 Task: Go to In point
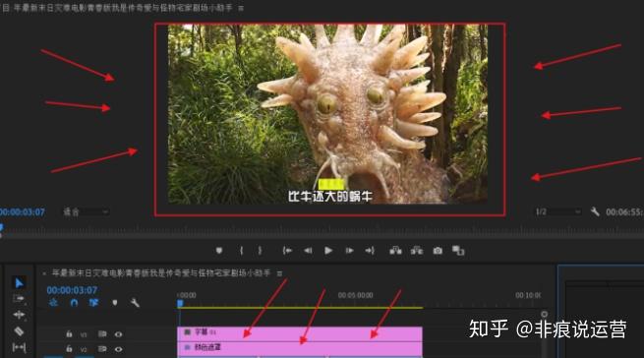tap(287, 251)
